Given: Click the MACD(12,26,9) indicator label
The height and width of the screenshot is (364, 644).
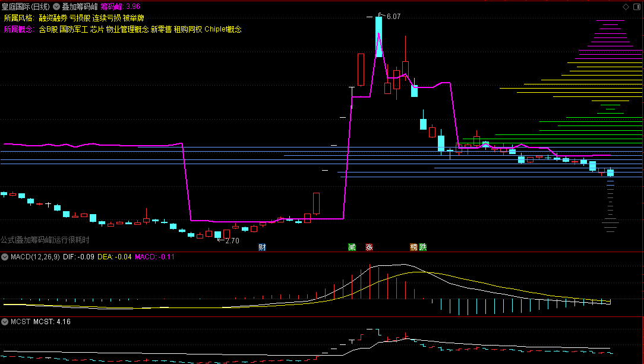Looking at the screenshot, I should (x=35, y=257).
